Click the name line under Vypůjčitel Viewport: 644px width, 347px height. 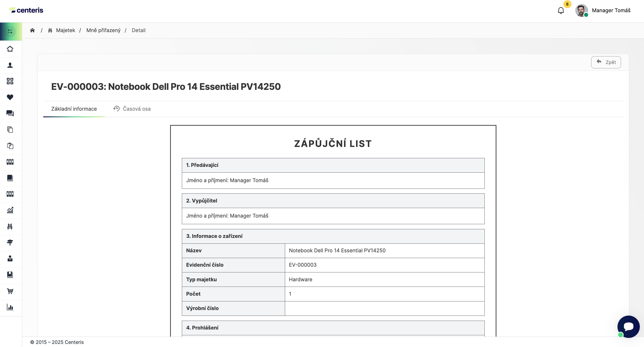(333, 216)
